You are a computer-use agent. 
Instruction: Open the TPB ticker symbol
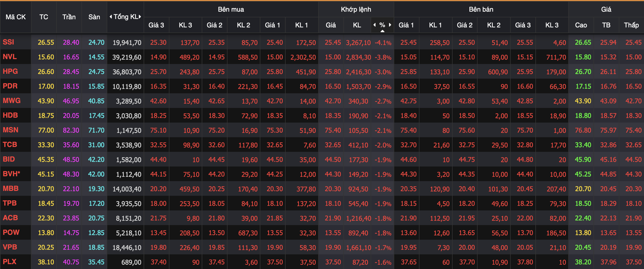pos(10,203)
